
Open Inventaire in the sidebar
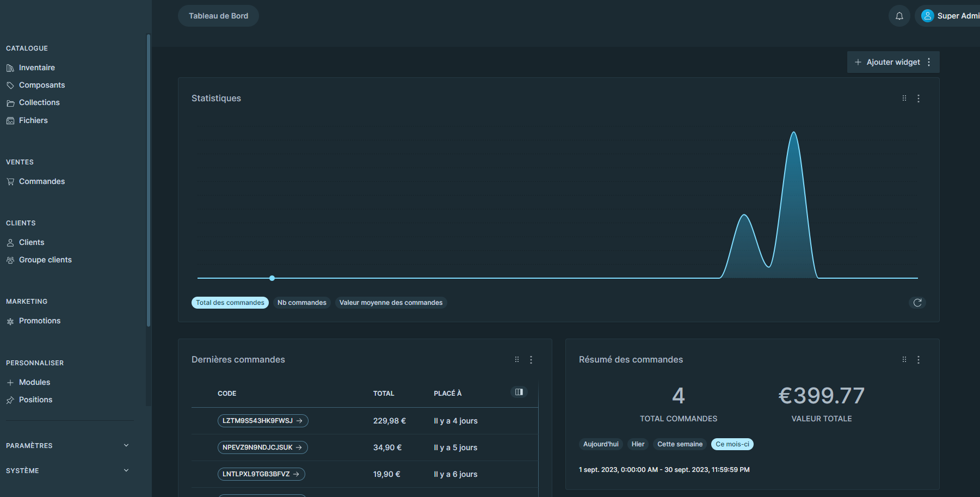36,68
